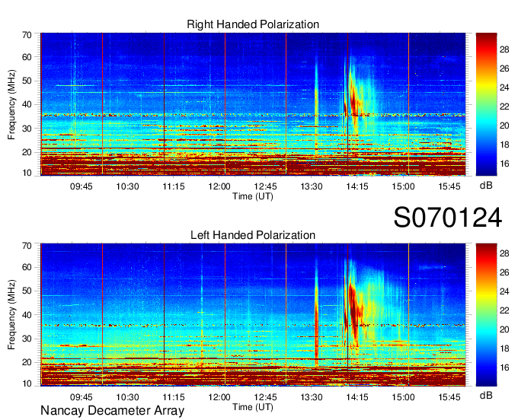The height and width of the screenshot is (420, 518).
Task: Click the Left Handed plot color scale bar
Action: pyautogui.click(x=486, y=315)
